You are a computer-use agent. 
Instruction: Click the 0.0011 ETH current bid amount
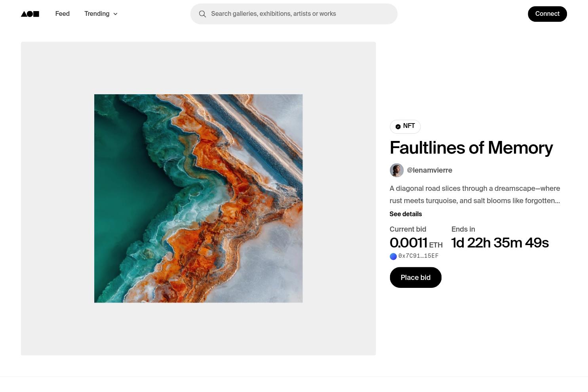416,243
